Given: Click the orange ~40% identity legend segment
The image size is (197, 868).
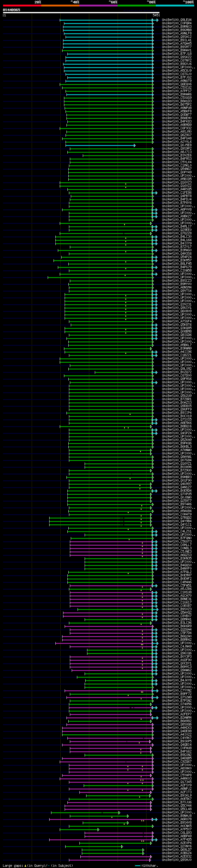Looking at the screenshot, I should pos(60,6).
